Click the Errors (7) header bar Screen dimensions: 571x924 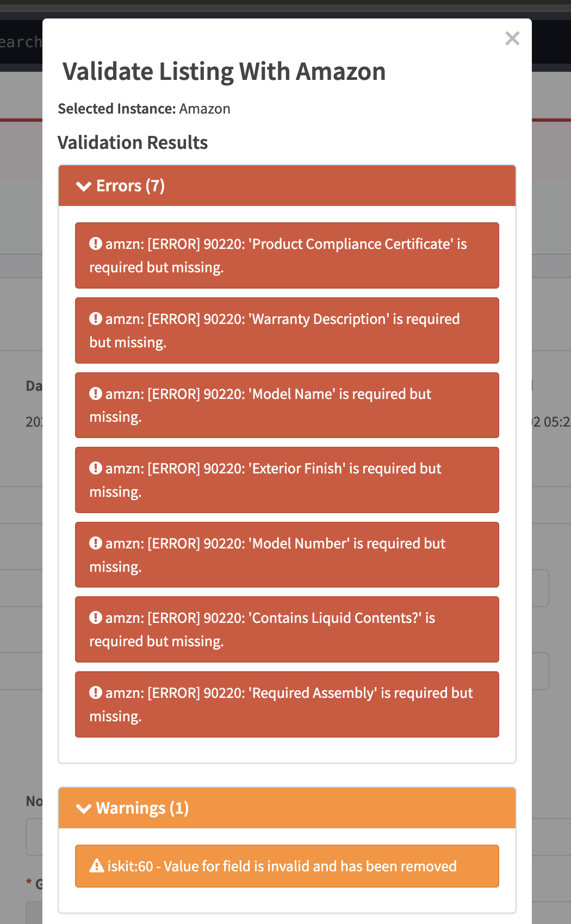(x=287, y=186)
